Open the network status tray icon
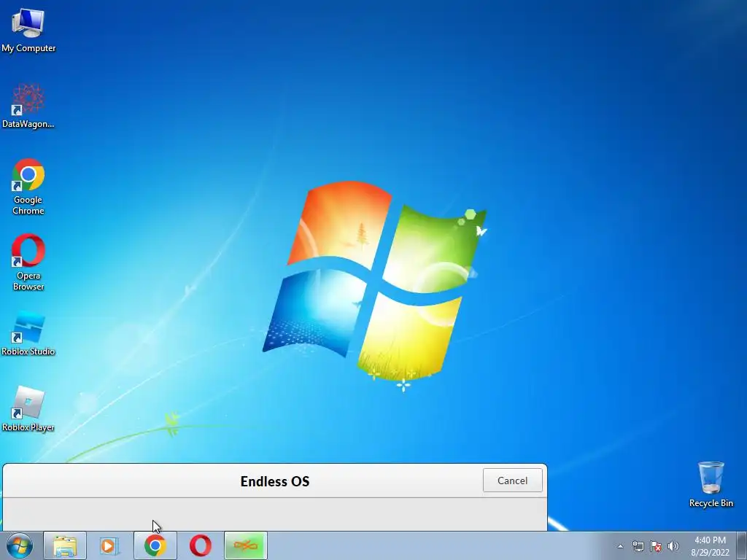Image resolution: width=747 pixels, height=560 pixels. pyautogui.click(x=638, y=546)
